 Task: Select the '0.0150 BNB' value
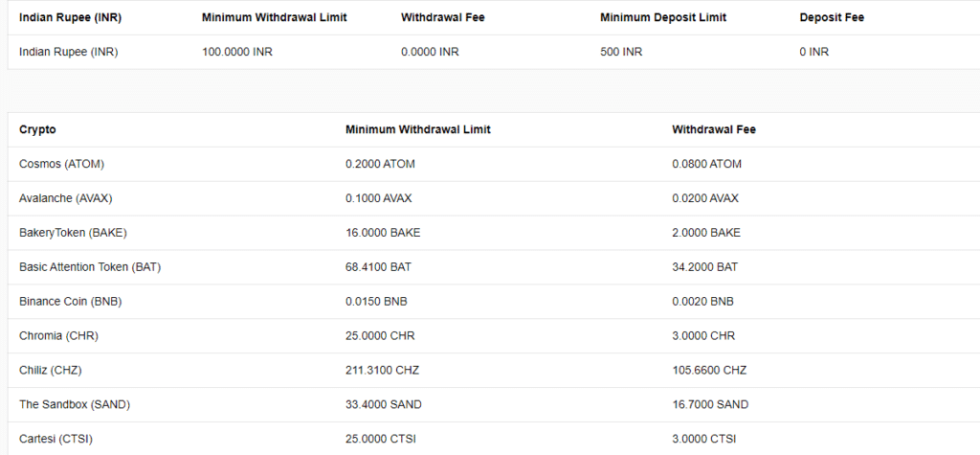[376, 302]
